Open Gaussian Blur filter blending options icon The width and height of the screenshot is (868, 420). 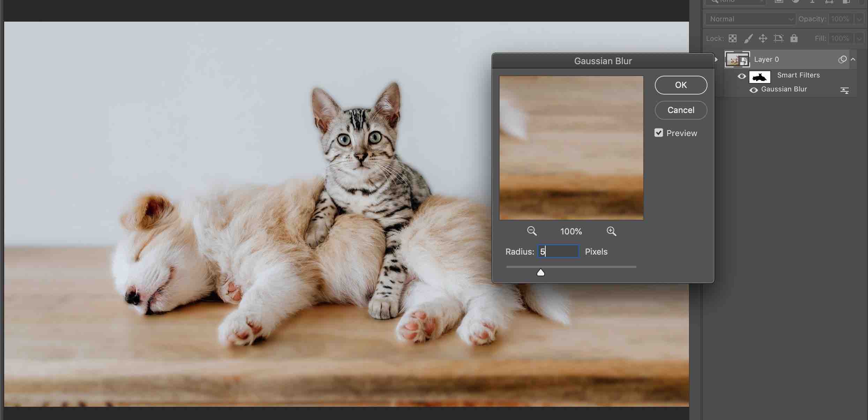[x=844, y=90]
